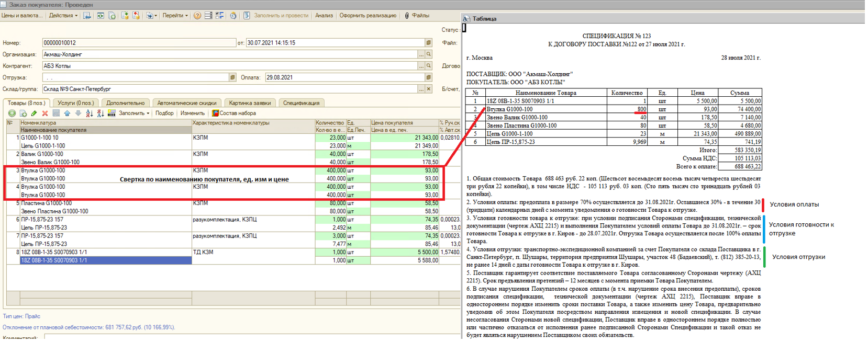Select row 1 'G1000-1-100 10'

pos(106,138)
